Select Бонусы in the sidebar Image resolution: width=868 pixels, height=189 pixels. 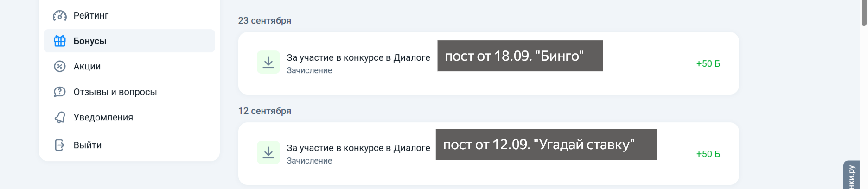pyautogui.click(x=129, y=41)
